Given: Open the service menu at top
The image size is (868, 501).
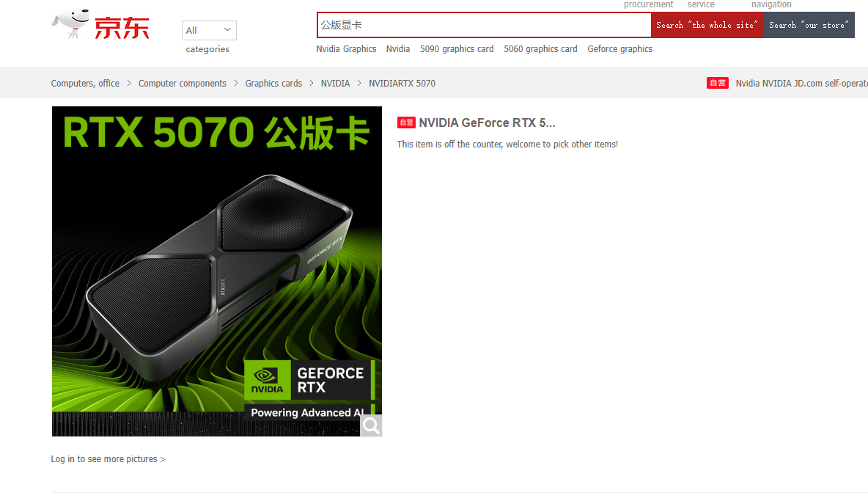Looking at the screenshot, I should tap(701, 4).
